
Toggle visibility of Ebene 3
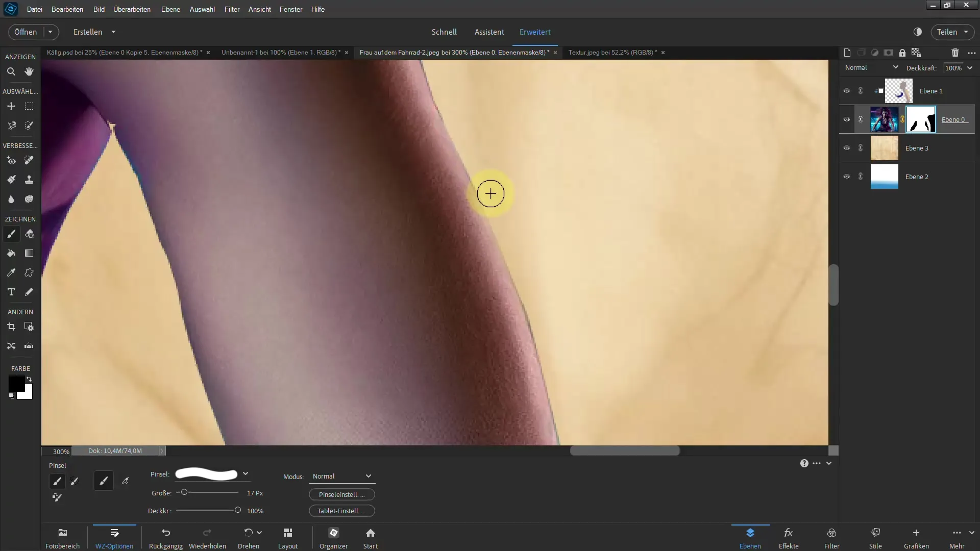click(x=847, y=148)
